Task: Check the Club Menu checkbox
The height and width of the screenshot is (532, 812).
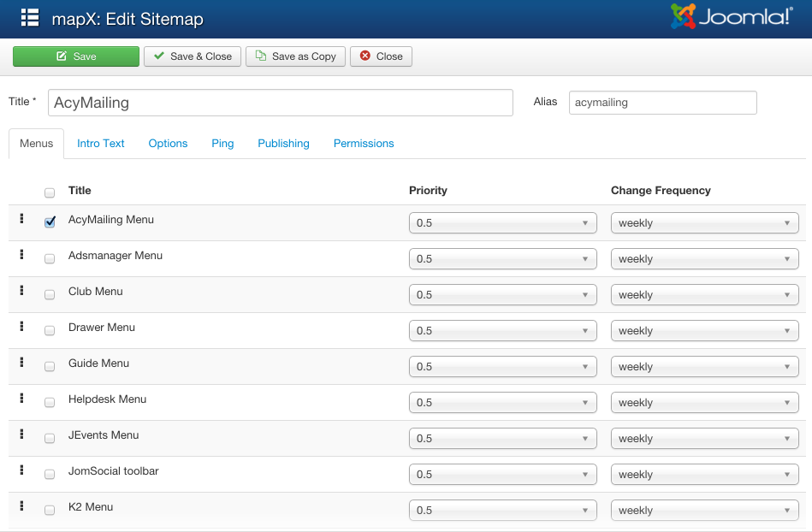Action: point(50,294)
